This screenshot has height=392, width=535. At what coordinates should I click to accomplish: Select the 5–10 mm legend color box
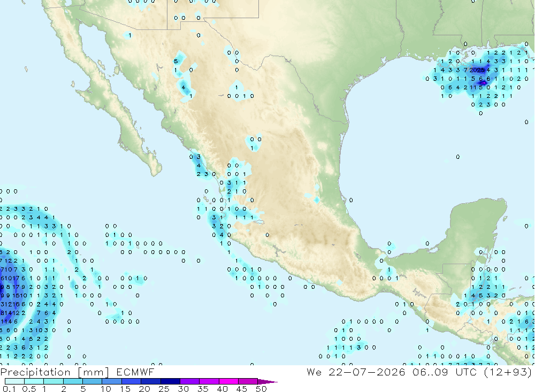click(x=93, y=381)
